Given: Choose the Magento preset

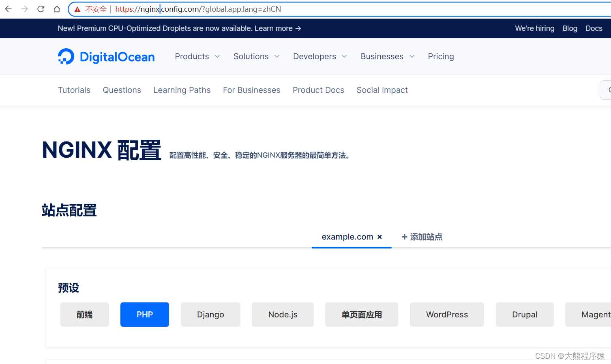Looking at the screenshot, I should point(588,315).
